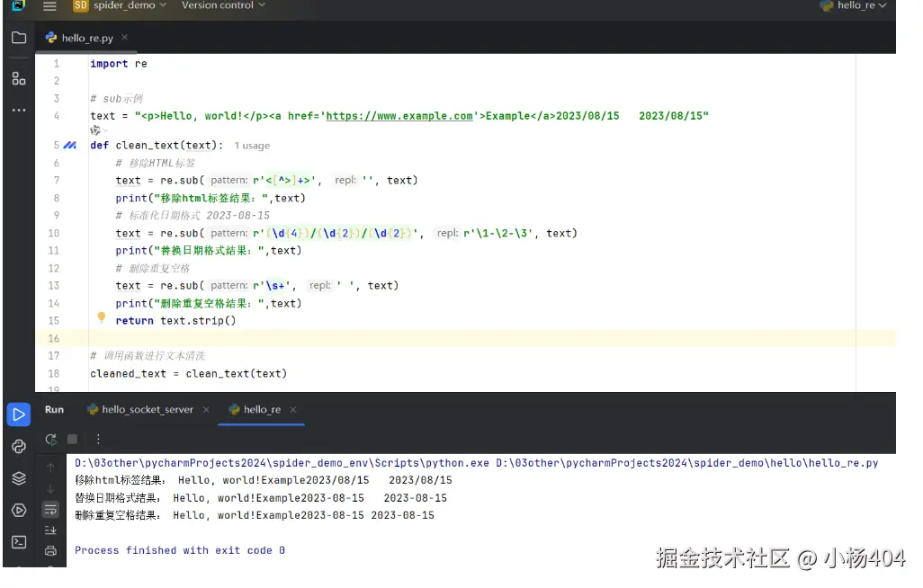Stop the running process square button

pos(72,439)
